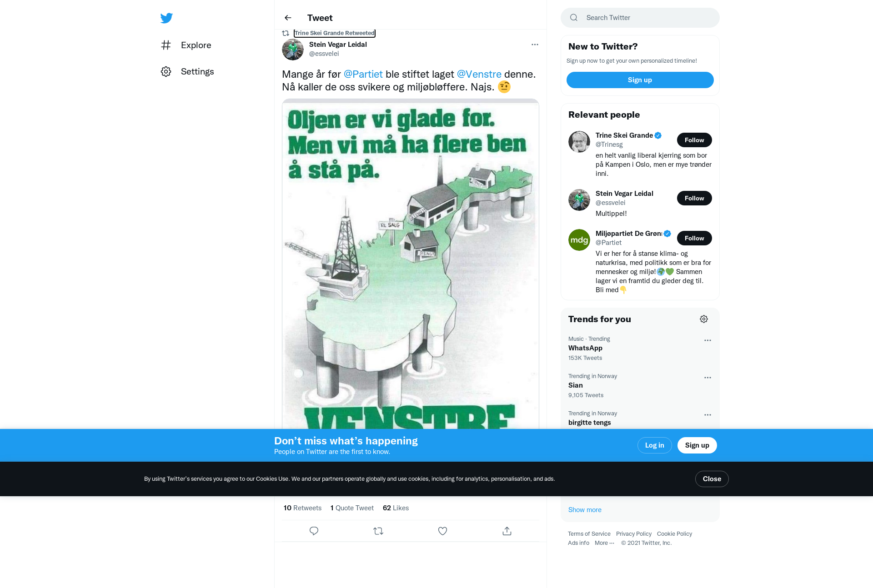Click the reply speech bubble icon
The height and width of the screenshot is (588, 873).
[314, 531]
